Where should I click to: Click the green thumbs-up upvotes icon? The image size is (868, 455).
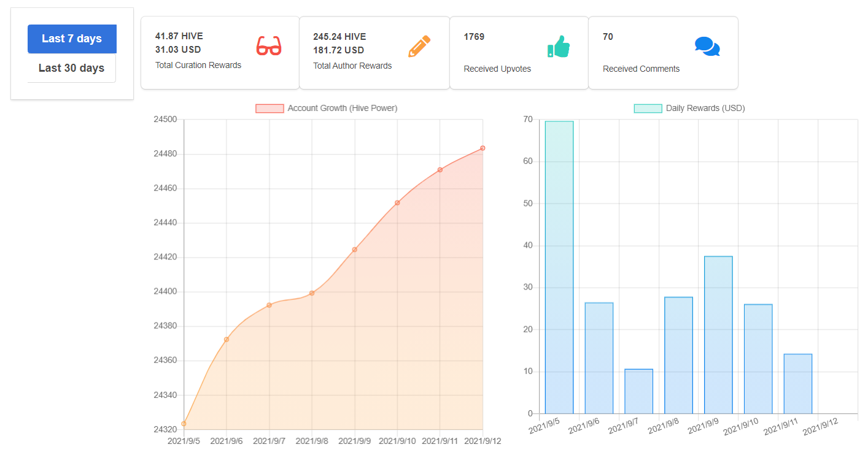[x=559, y=47]
